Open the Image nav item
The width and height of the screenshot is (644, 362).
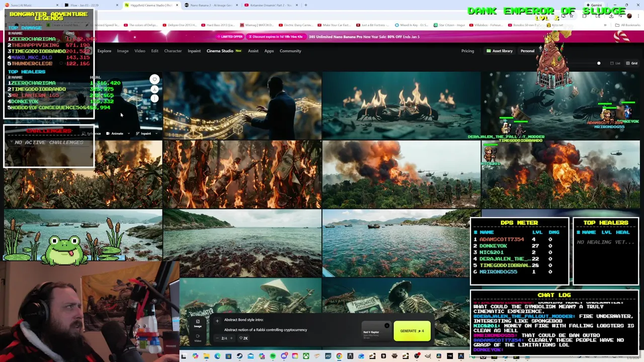coord(123,51)
